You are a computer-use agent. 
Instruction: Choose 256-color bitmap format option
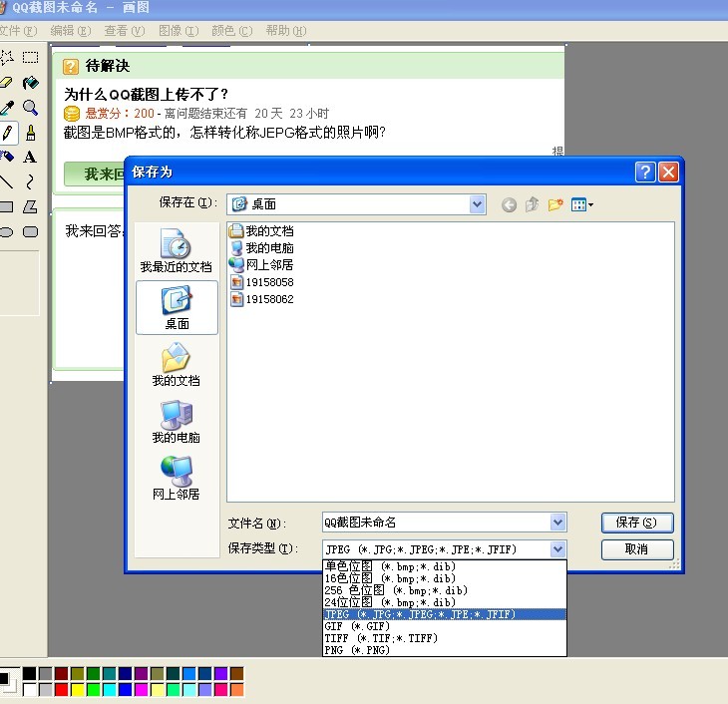(445, 590)
